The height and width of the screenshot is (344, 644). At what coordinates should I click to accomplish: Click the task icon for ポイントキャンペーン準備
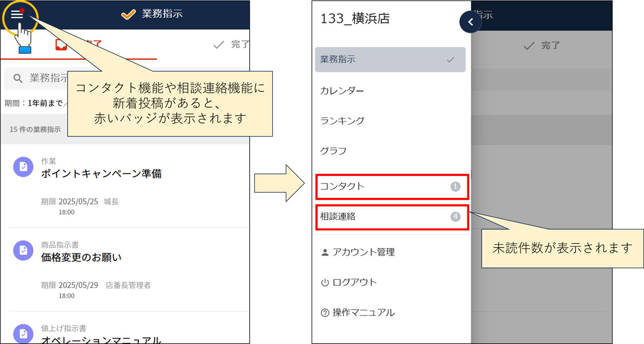pos(23,167)
